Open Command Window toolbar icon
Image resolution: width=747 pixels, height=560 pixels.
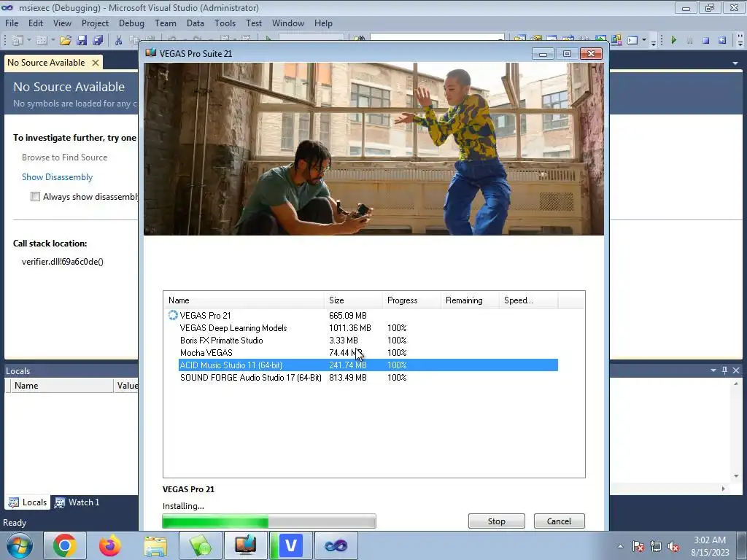click(632, 41)
